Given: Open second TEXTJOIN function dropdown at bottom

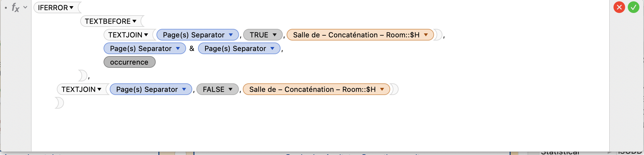Looking at the screenshot, I should [x=99, y=89].
